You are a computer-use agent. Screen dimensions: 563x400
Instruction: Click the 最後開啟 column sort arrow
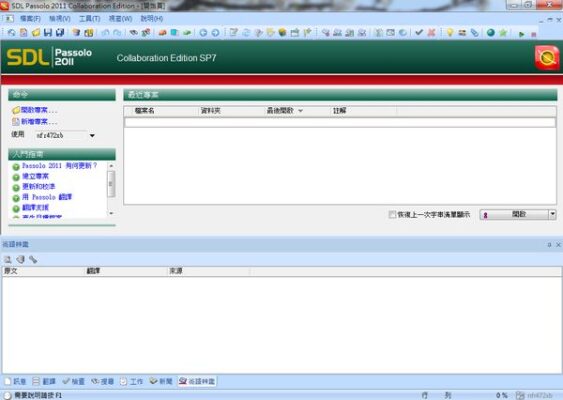pos(301,111)
